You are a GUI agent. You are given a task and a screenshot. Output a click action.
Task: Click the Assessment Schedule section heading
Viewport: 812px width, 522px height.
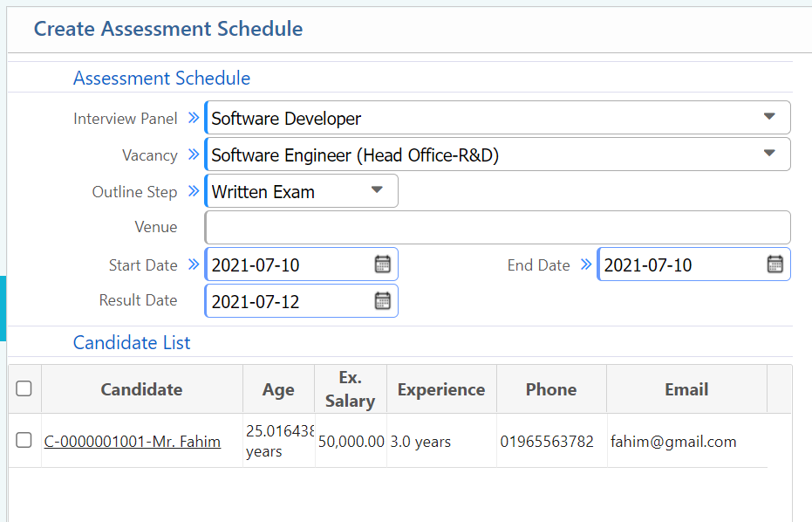click(161, 78)
